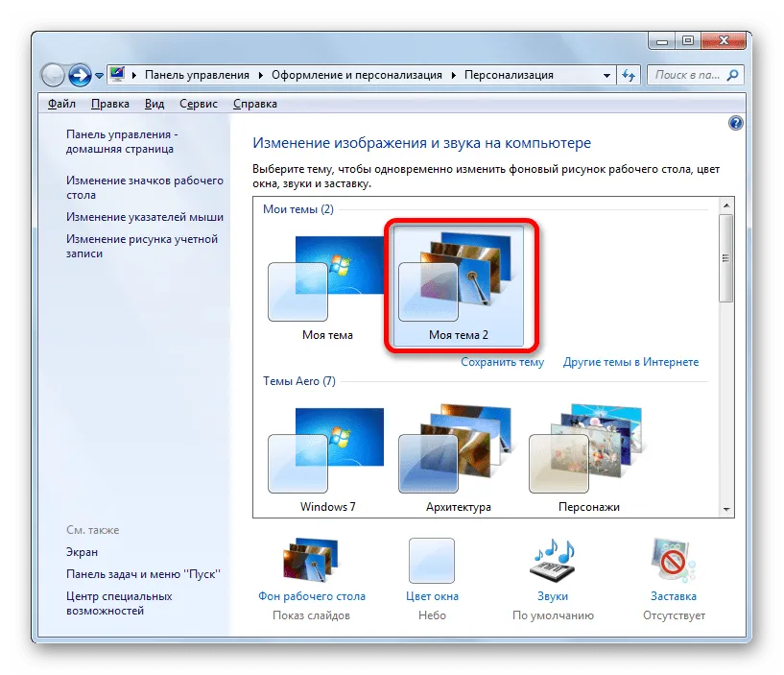784x675 pixels.
Task: Open 'Панель задач и меню "Пуск"' link
Action: (144, 574)
